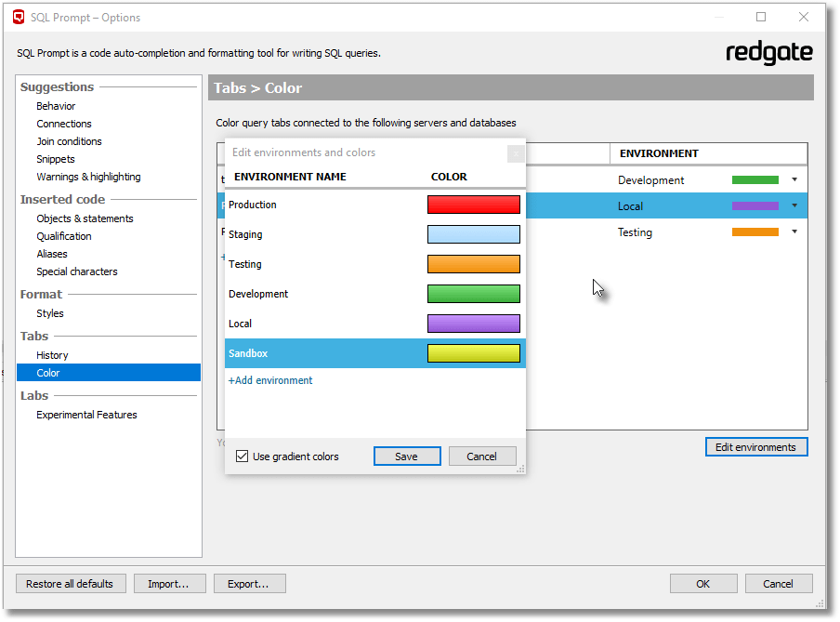Expand the Local environment dropdown arrow
The width and height of the screenshot is (840, 622).
click(x=794, y=205)
